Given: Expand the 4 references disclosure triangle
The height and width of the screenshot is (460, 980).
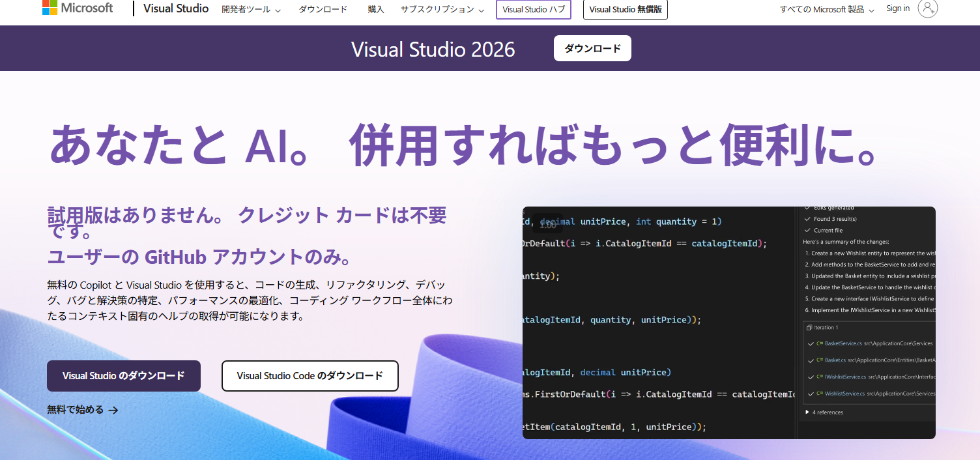Looking at the screenshot, I should 808,412.
